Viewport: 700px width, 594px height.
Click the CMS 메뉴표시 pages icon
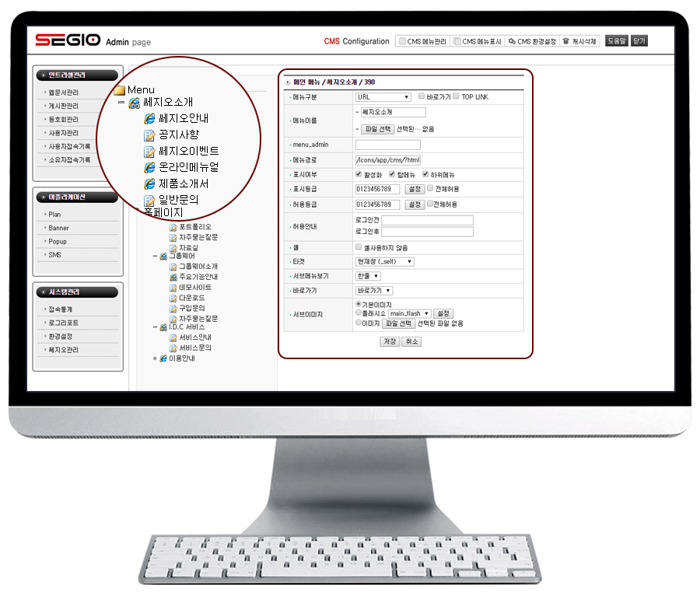click(457, 41)
